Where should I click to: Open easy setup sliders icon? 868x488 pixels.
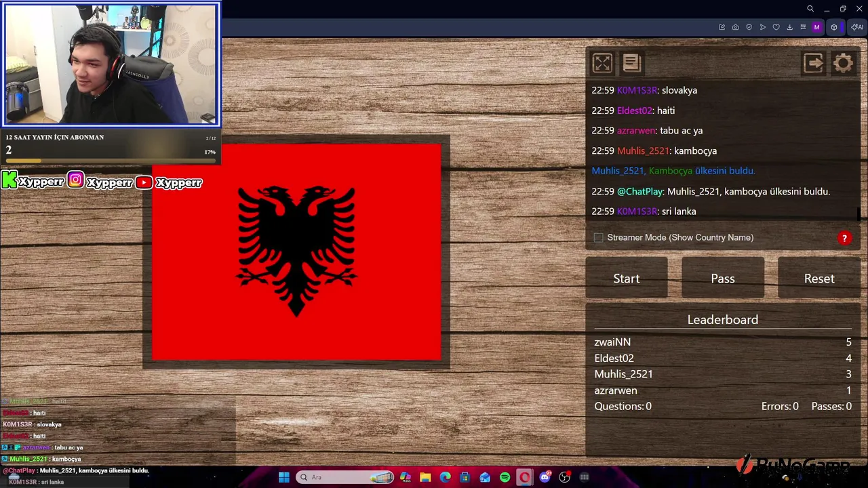[804, 27]
